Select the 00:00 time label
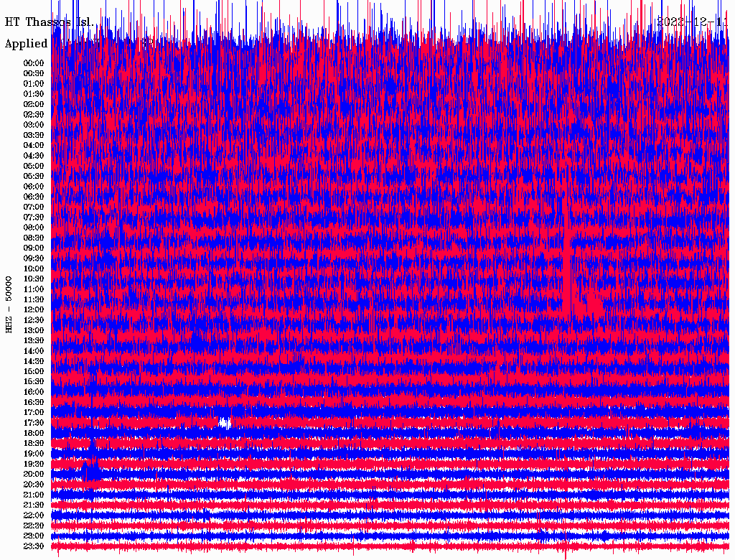Viewport: 735px width, 560px height. tap(34, 63)
